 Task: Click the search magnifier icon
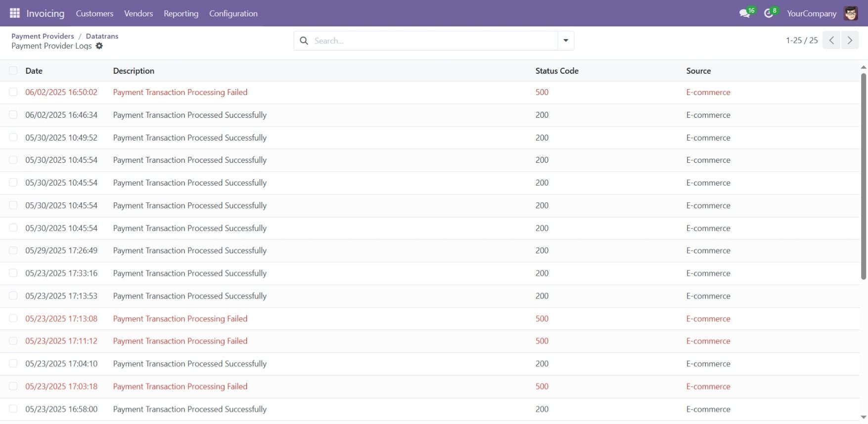pyautogui.click(x=304, y=41)
